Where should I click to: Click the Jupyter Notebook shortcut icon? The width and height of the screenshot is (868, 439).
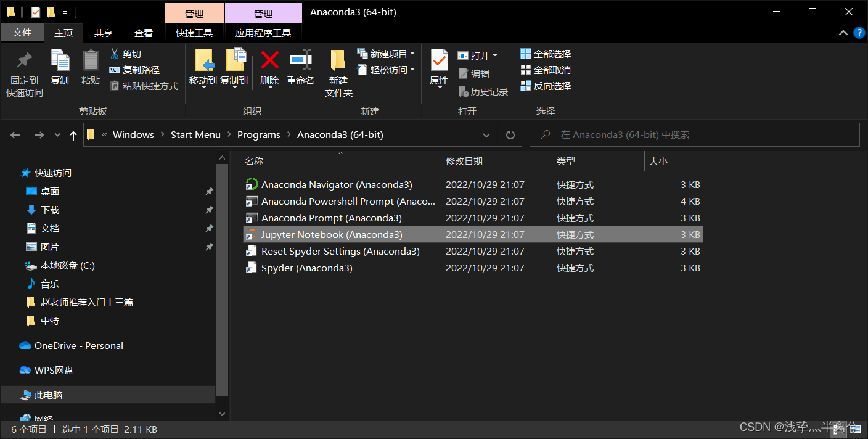[x=251, y=234]
